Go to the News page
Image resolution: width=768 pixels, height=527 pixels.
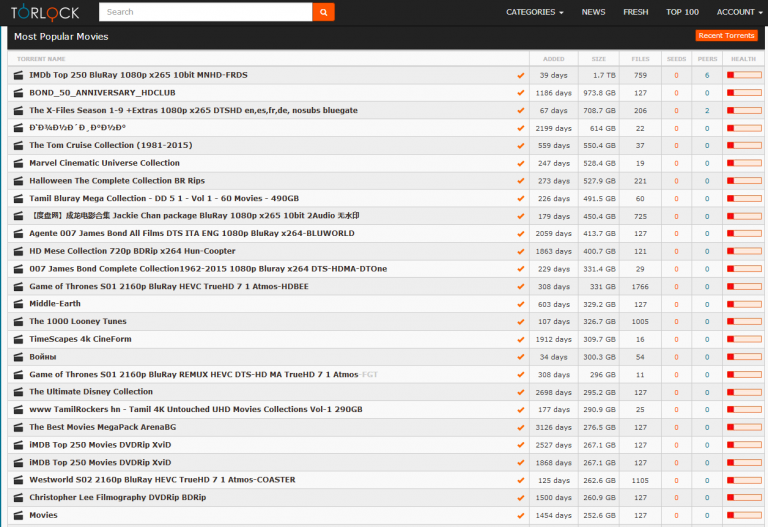click(593, 12)
